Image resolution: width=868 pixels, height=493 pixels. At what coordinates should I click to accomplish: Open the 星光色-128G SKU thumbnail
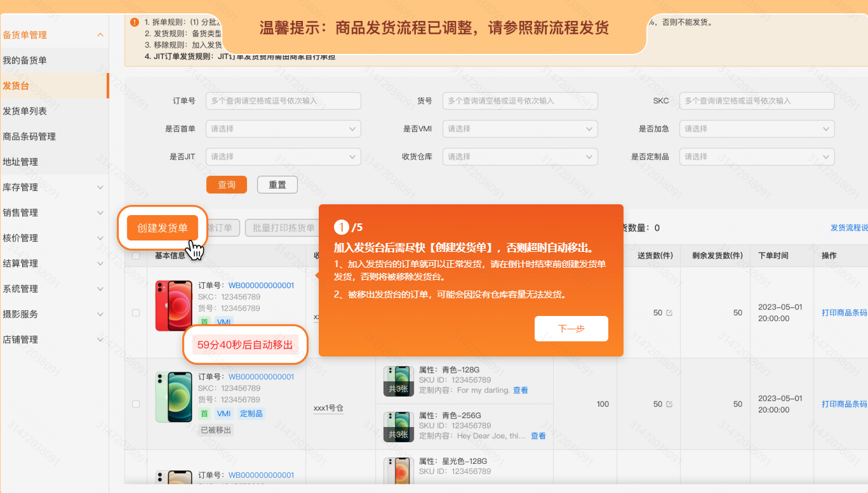click(399, 470)
